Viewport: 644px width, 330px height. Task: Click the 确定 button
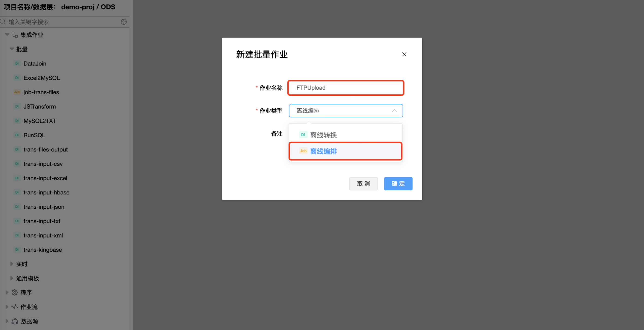pyautogui.click(x=398, y=184)
